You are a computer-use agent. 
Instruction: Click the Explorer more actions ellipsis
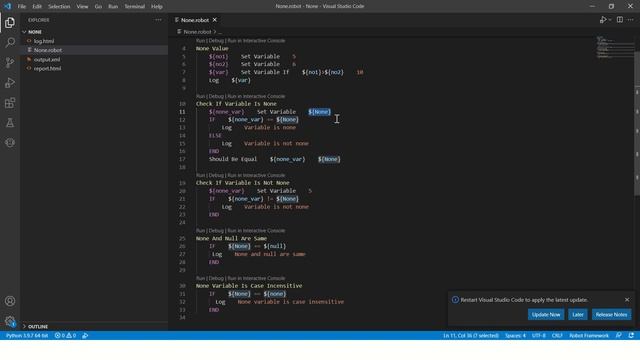tap(158, 20)
